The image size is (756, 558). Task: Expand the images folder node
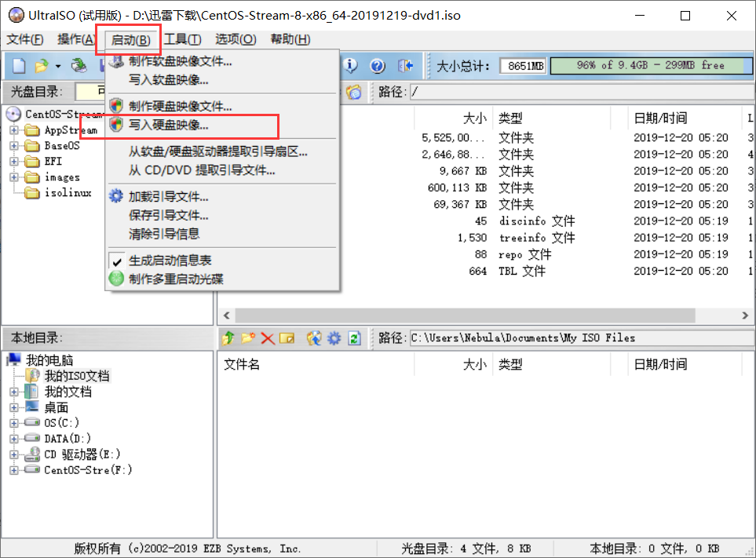click(14, 177)
